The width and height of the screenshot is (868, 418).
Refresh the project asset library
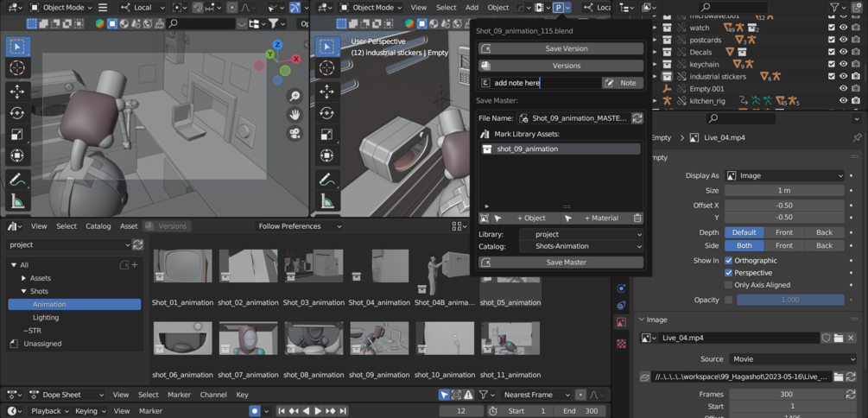[x=138, y=244]
